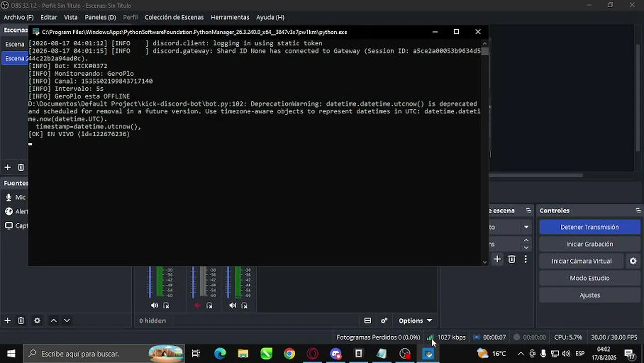Delete selected scene with the trash icon

pos(21,167)
